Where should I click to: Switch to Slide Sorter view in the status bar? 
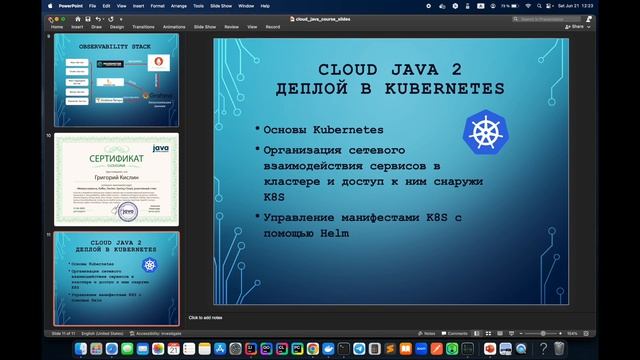pyautogui.click(x=488, y=333)
